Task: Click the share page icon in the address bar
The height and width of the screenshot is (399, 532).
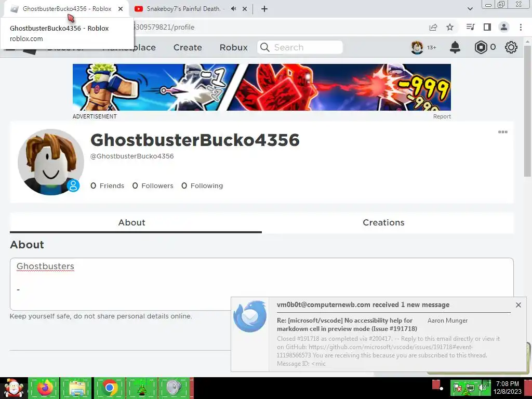Action: (433, 27)
